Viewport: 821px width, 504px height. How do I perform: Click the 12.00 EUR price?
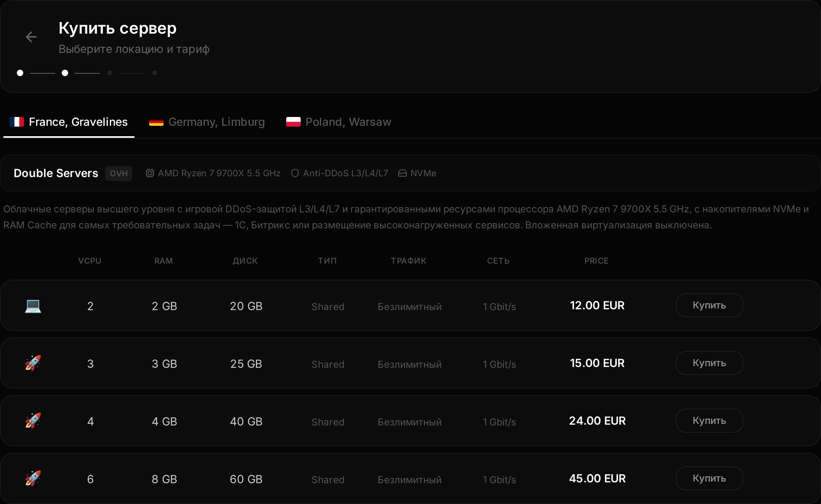click(x=597, y=305)
